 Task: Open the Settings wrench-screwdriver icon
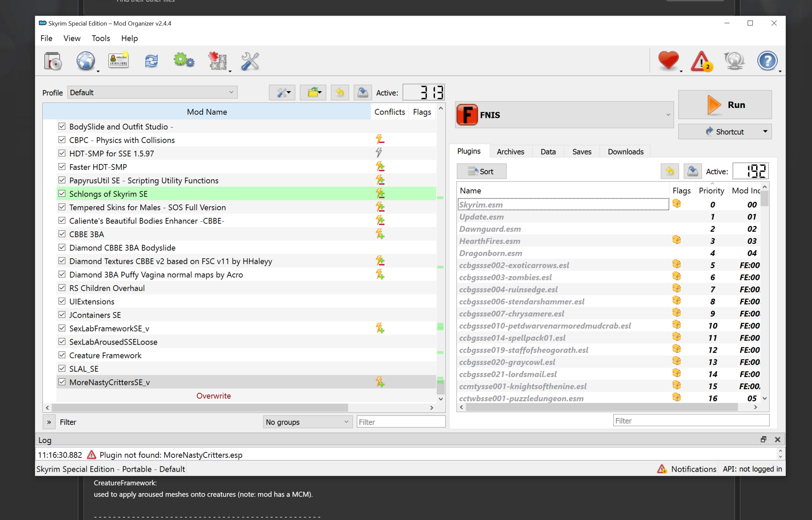(250, 61)
